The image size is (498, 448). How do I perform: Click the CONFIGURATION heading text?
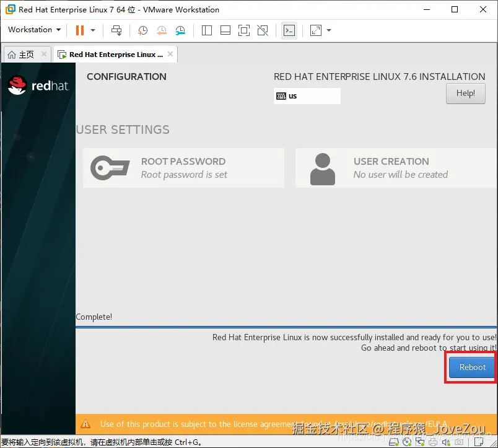pos(126,77)
